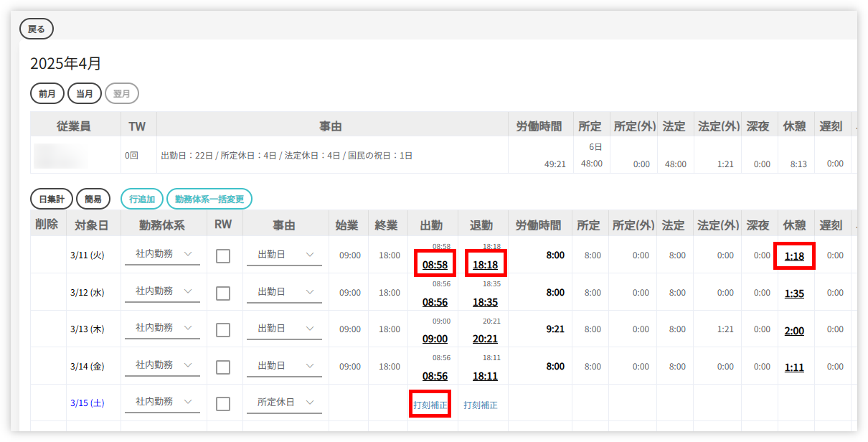Check the RW box for 3/11 (火)

coord(223,256)
